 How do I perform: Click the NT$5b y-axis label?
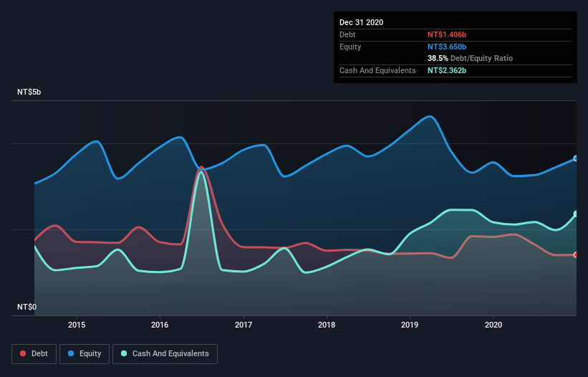coord(29,92)
